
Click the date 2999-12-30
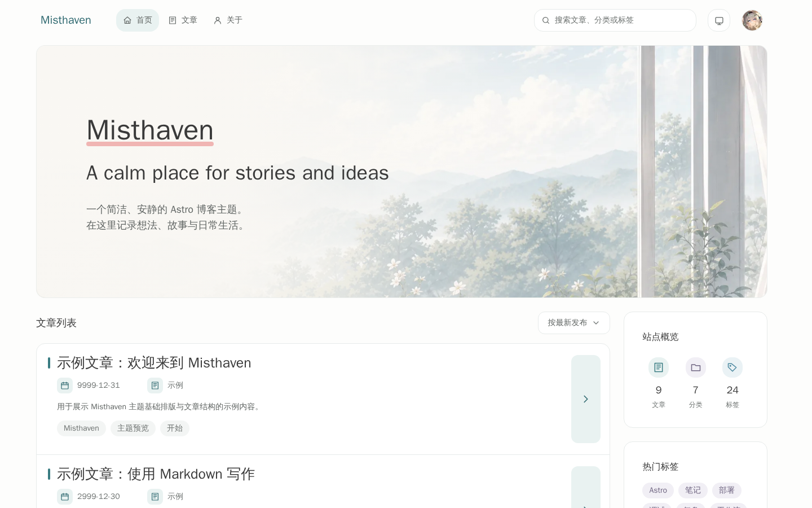(99, 497)
